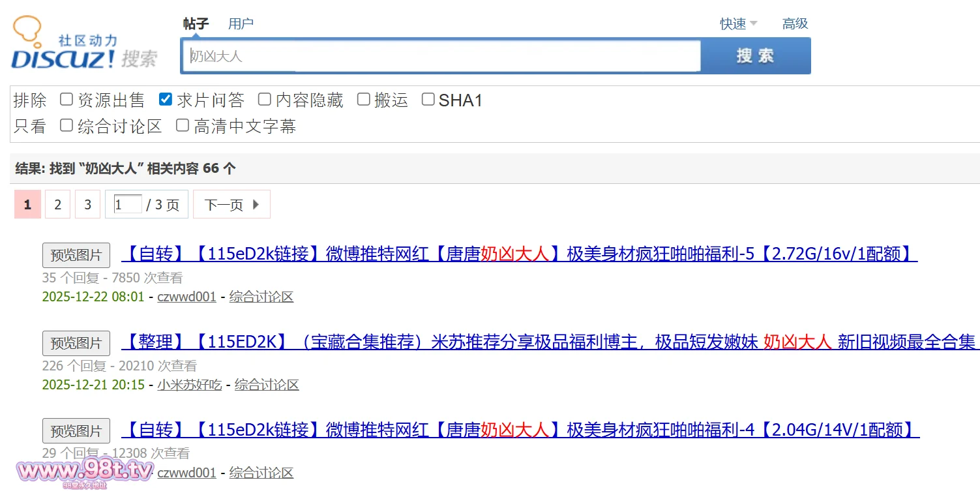Viewport: 980px width, 495px height.
Task: Click 预览图片 for the first result
Action: (76, 255)
